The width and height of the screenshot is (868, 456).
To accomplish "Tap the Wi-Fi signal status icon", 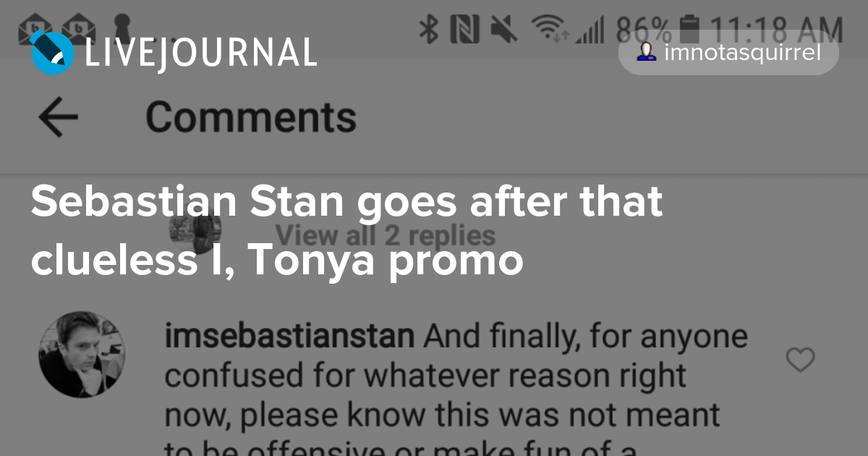I will coord(548,29).
